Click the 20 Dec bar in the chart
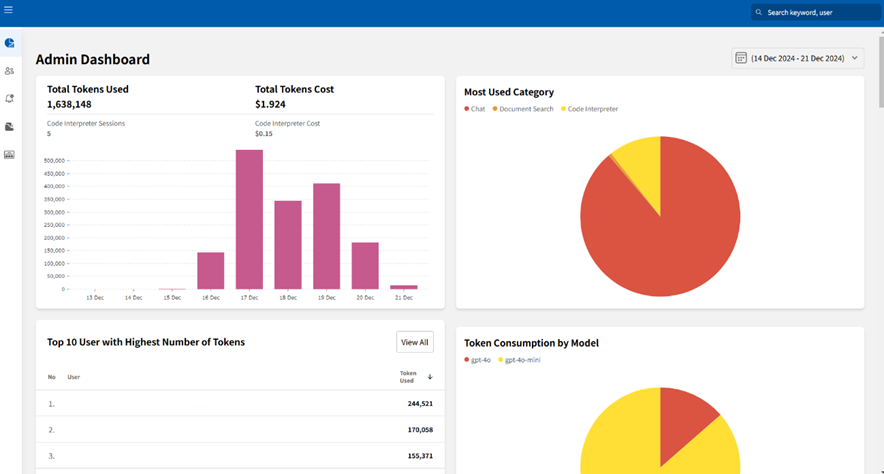Screen dimensions: 884x474 click(365, 265)
